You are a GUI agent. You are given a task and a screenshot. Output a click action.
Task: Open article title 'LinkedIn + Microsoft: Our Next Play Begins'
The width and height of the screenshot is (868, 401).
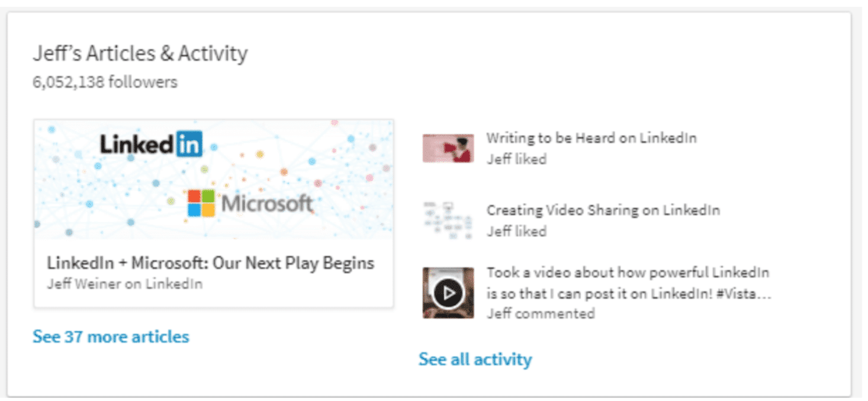210,263
